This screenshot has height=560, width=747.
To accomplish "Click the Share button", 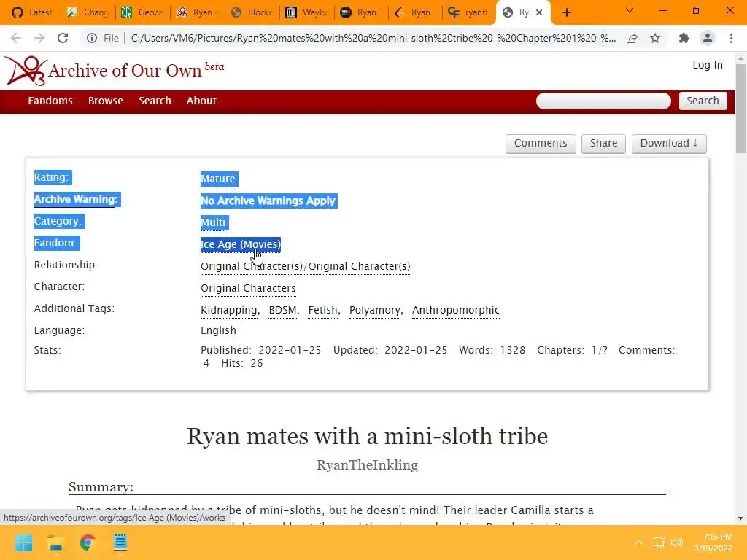I will tap(603, 144).
